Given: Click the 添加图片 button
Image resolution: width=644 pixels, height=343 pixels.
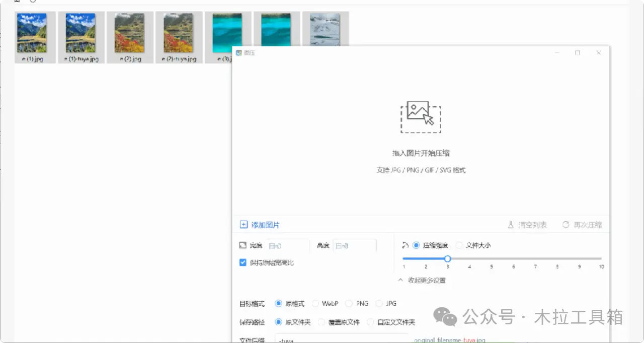Looking at the screenshot, I should tap(260, 225).
